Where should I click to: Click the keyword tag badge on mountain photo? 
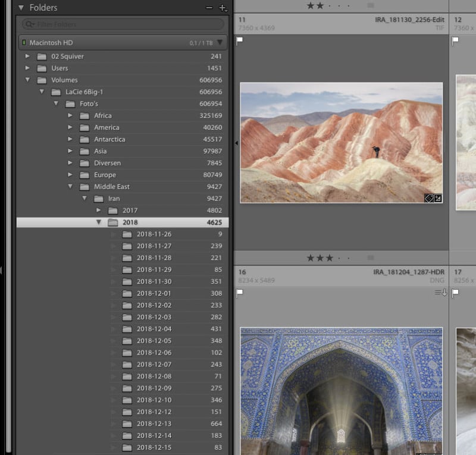tap(428, 198)
